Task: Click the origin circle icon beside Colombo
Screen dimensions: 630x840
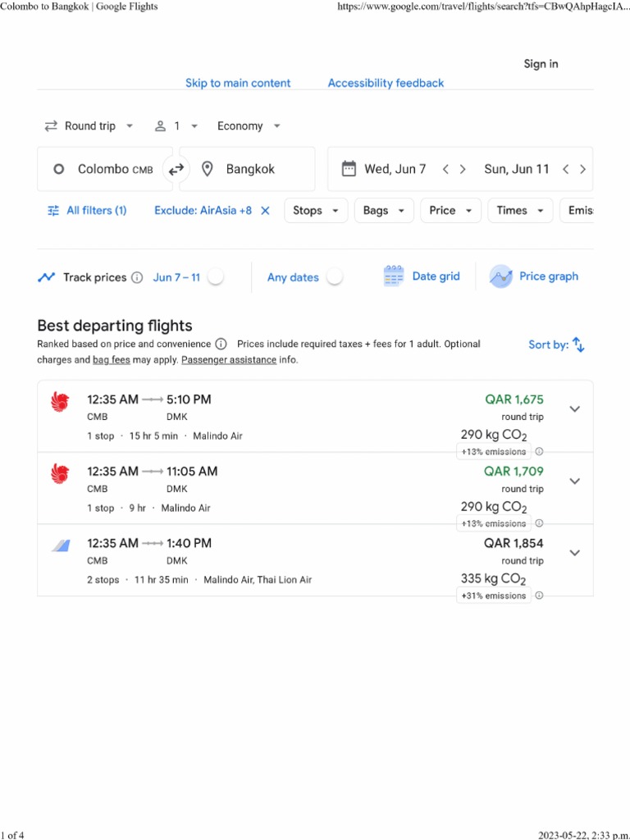Action: (59, 169)
